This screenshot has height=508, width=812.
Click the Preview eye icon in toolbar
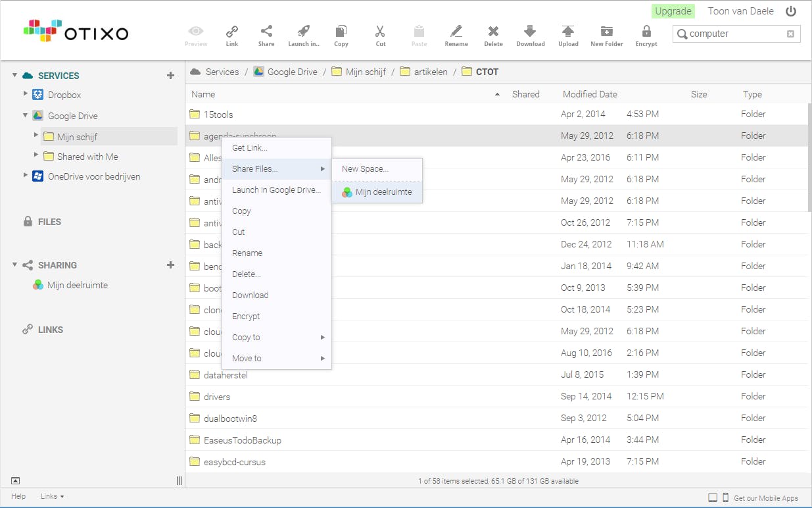pyautogui.click(x=196, y=31)
